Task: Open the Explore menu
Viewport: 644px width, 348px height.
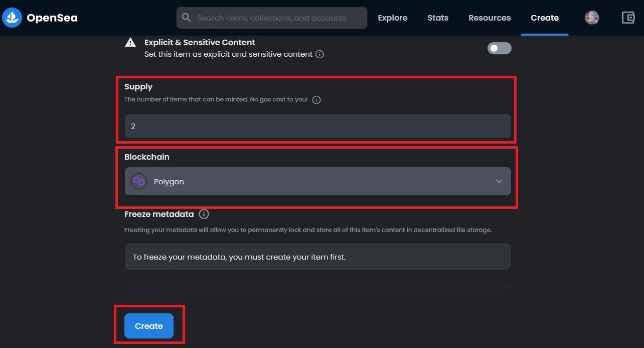Action: pyautogui.click(x=392, y=18)
